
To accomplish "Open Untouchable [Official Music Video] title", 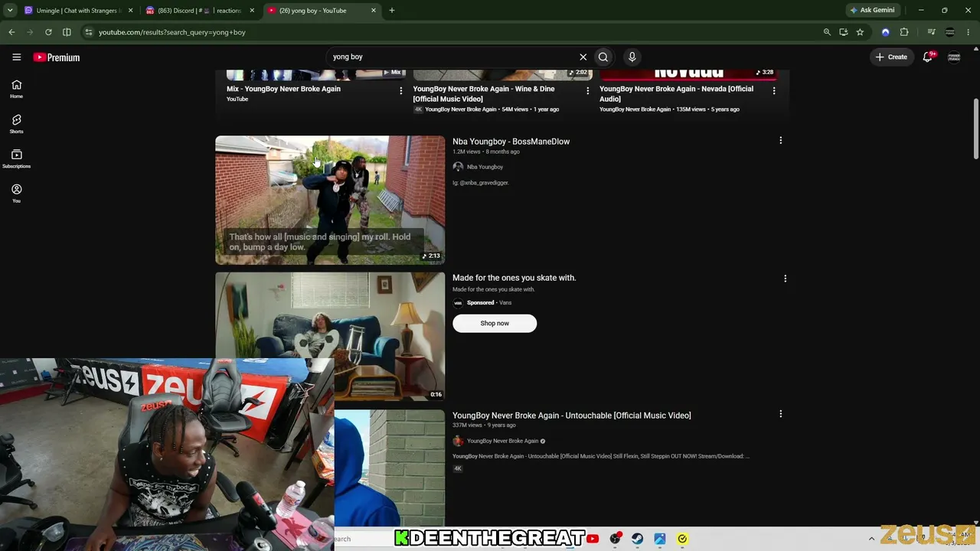I will coord(571,416).
